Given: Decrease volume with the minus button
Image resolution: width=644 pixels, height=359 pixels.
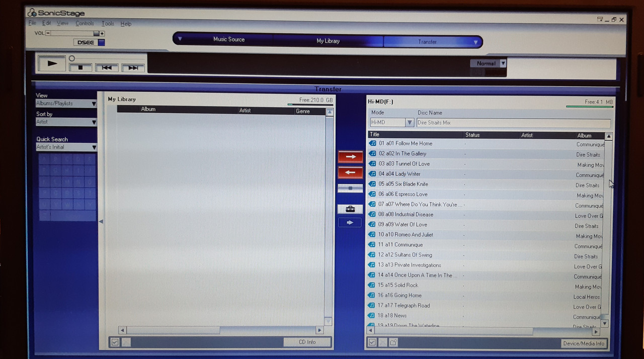Looking at the screenshot, I should coord(48,33).
